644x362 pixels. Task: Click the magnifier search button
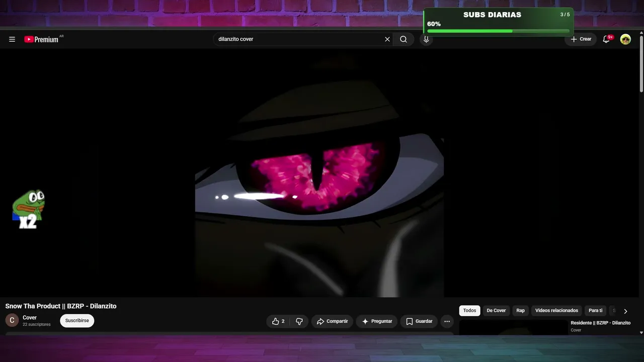pyautogui.click(x=404, y=39)
